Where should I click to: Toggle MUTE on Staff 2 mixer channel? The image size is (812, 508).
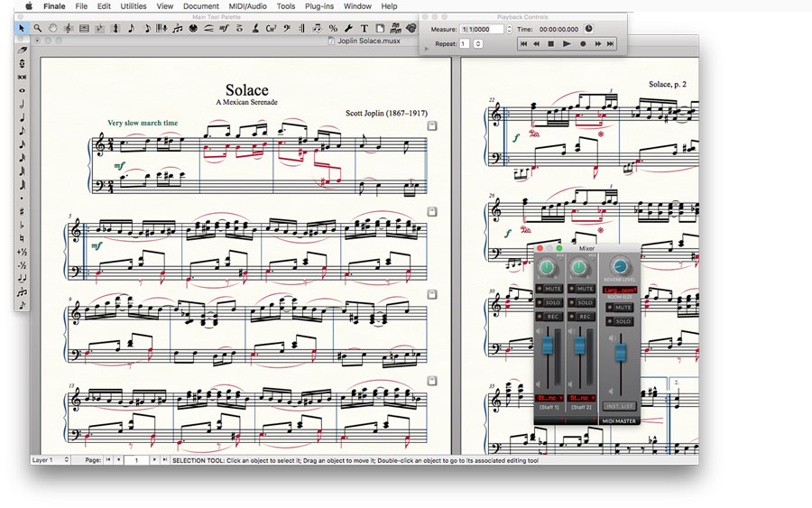(583, 289)
